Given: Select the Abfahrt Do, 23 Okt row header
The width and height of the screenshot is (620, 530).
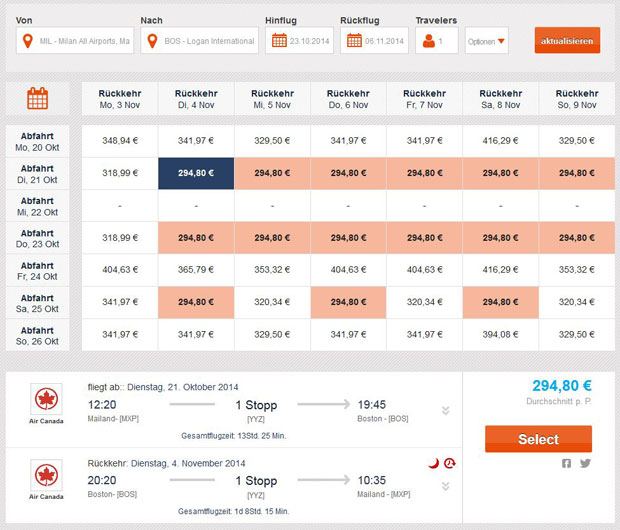Looking at the screenshot, I should (x=37, y=237).
